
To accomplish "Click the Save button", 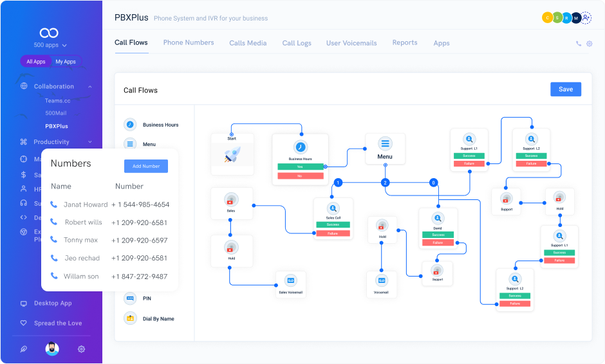I will (x=565, y=89).
